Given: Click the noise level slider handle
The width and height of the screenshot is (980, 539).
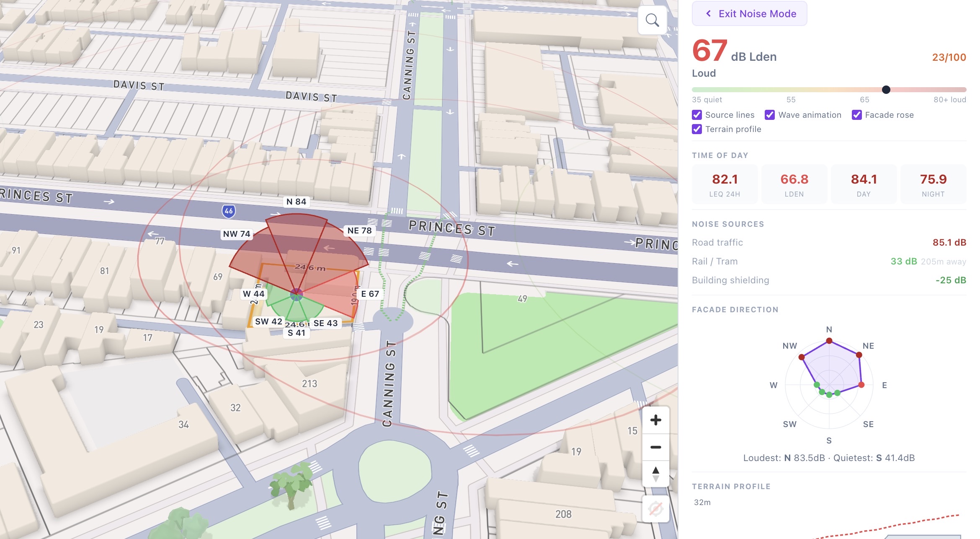Looking at the screenshot, I should (886, 90).
